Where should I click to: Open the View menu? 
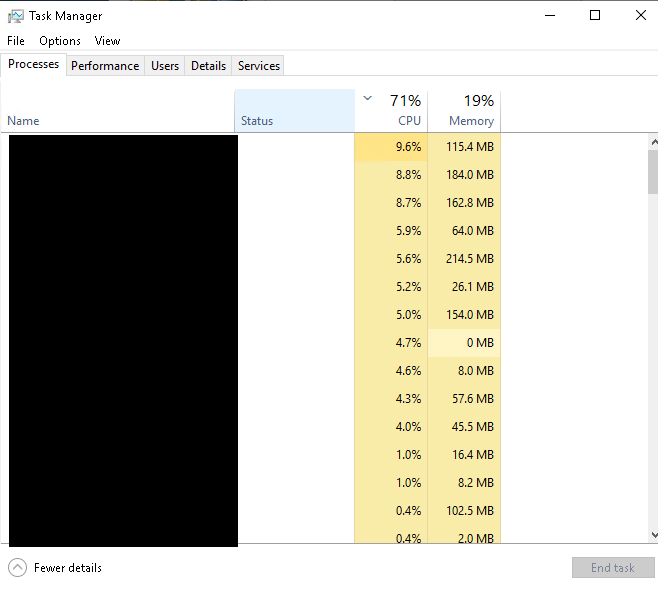coord(107,41)
